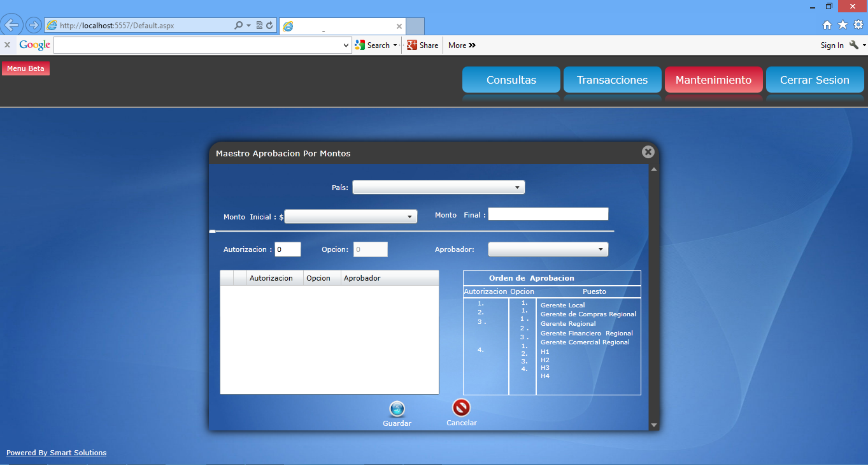The image size is (868, 465).
Task: Open address bar autocomplete dropdown arrow
Action: pos(249,25)
